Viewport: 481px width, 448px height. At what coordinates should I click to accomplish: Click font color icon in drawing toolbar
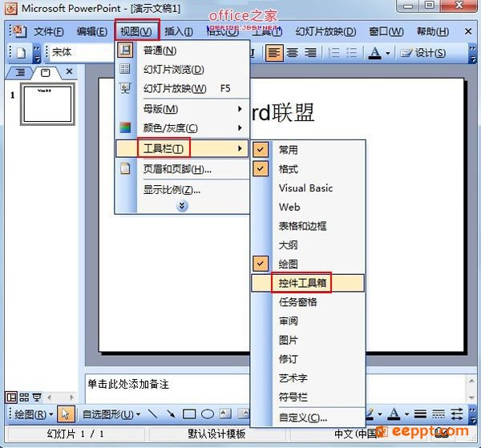click(394, 414)
